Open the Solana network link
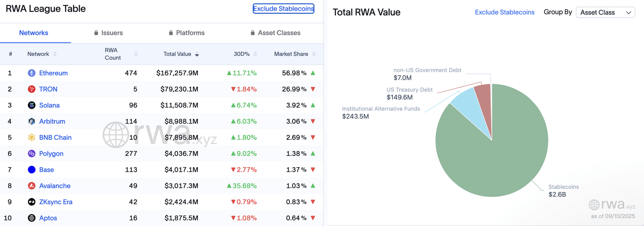The image size is (644, 226). [x=49, y=105]
